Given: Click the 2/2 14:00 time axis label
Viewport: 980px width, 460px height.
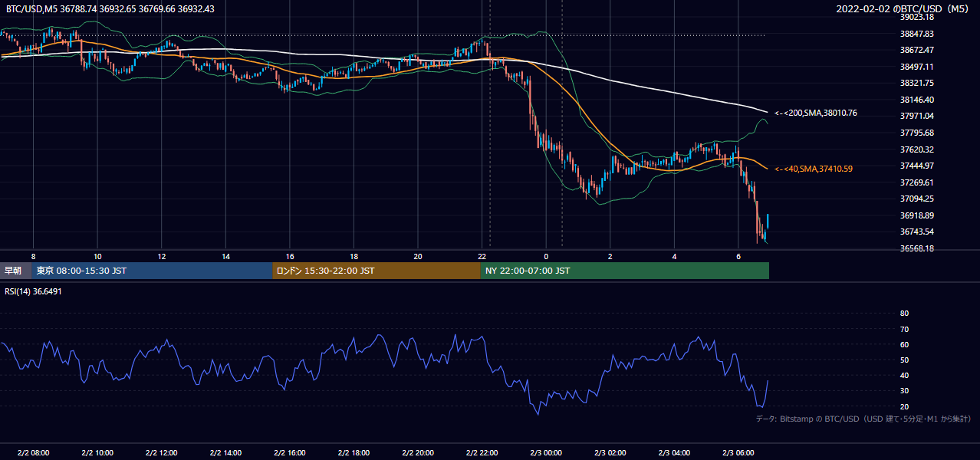Looking at the screenshot, I should [x=225, y=452].
